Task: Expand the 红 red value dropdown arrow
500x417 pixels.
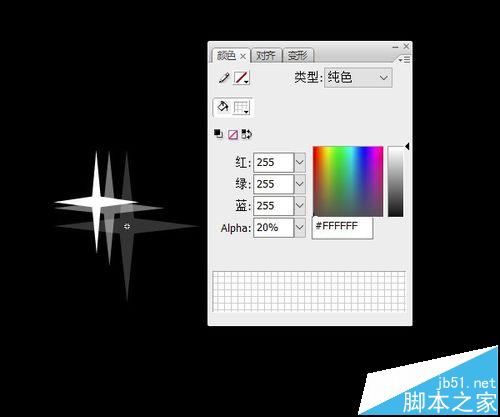Action: [300, 163]
